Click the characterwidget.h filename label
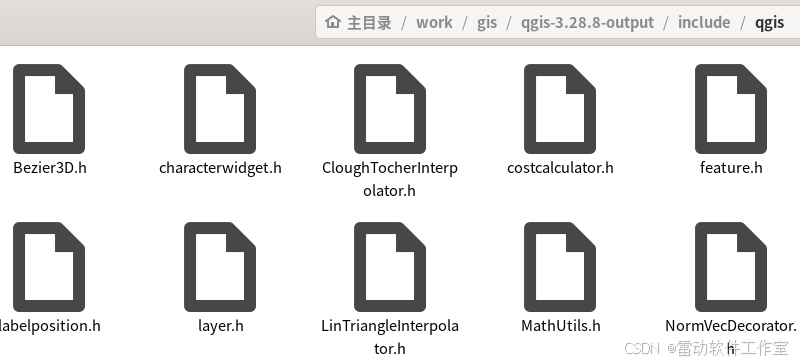This screenshot has height=364, width=800. pyautogui.click(x=220, y=168)
